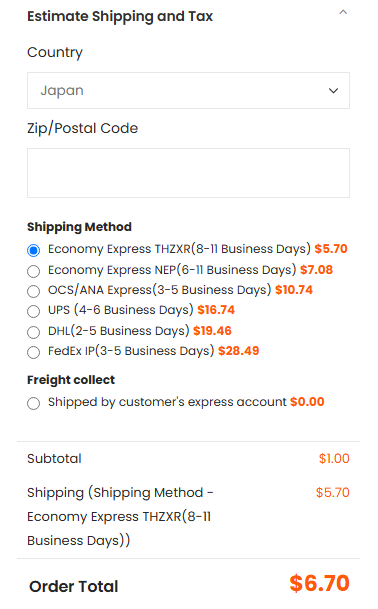
Task: Choose UPS shipping radio button
Action: [x=33, y=311]
